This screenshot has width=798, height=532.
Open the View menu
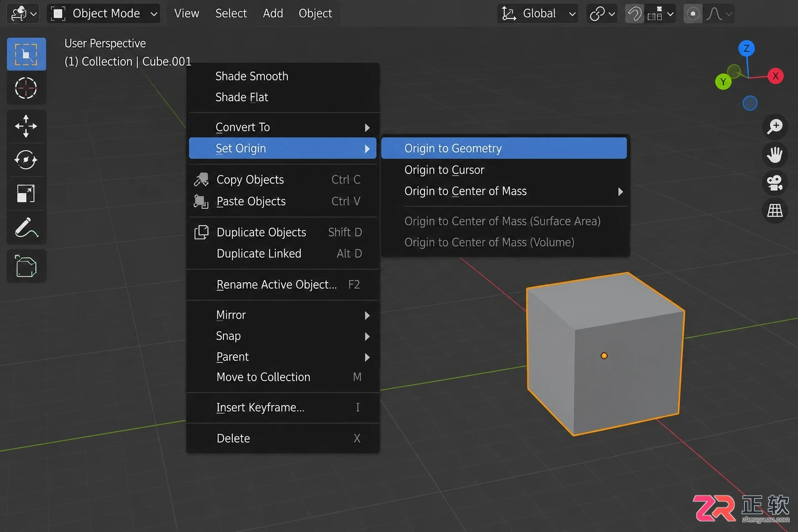click(x=186, y=13)
